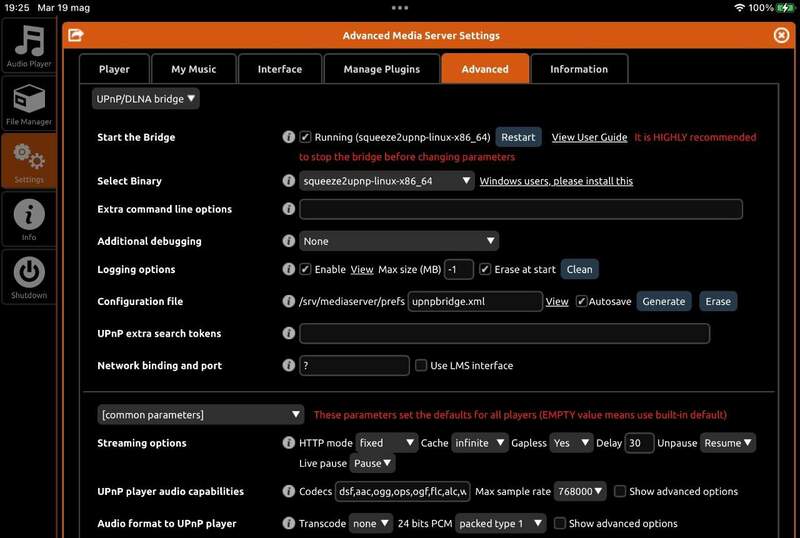This screenshot has width=800, height=538.
Task: Open the HTTP mode fixed dropdown
Action: click(387, 443)
